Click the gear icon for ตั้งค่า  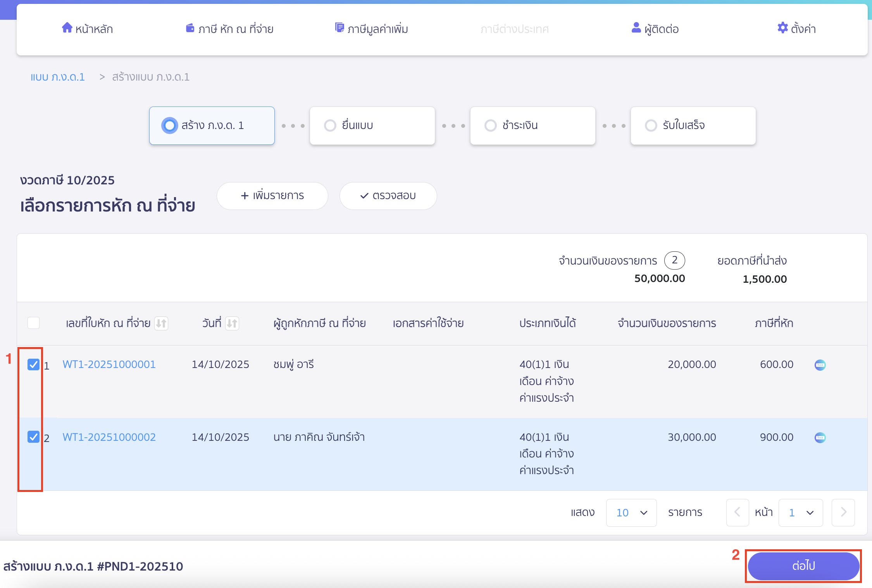click(782, 28)
